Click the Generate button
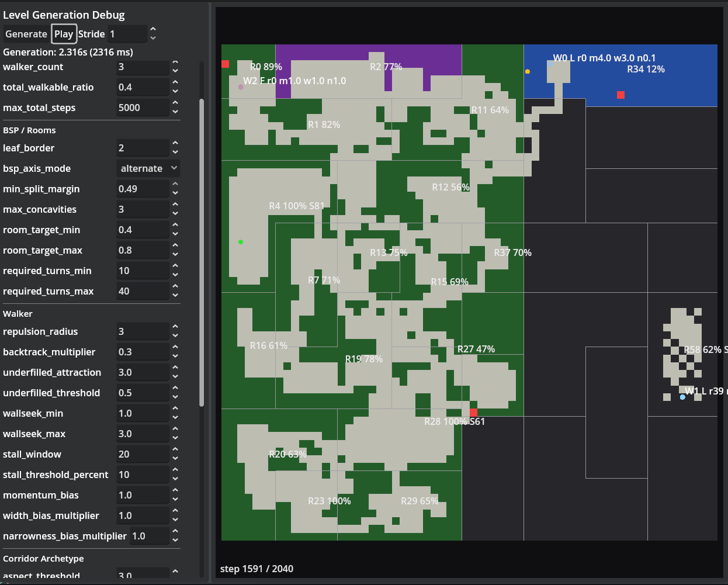The height and width of the screenshot is (585, 728). click(x=26, y=34)
